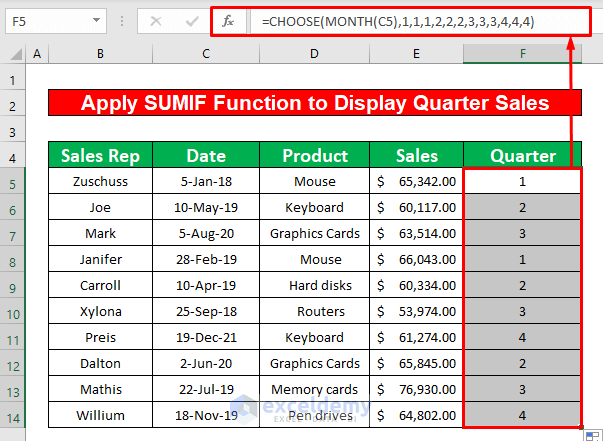Open the Auto Fill Options icon
This screenshot has height=441, width=603.
coord(592,435)
